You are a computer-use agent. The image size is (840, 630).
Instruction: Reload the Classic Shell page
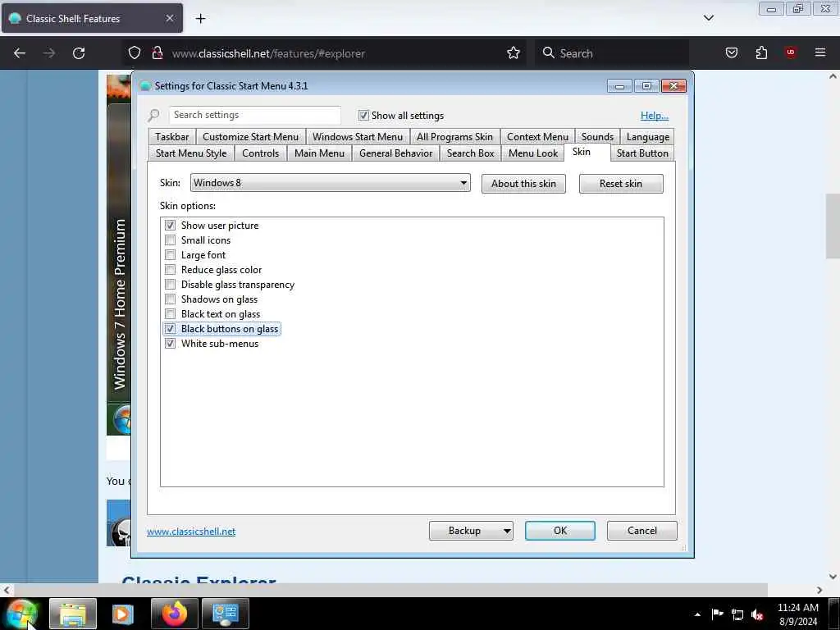[x=79, y=53]
